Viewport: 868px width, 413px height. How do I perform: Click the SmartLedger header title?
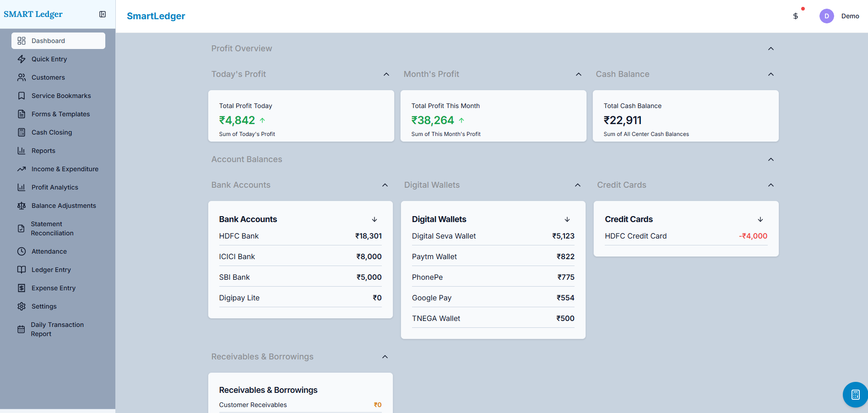[x=156, y=16]
